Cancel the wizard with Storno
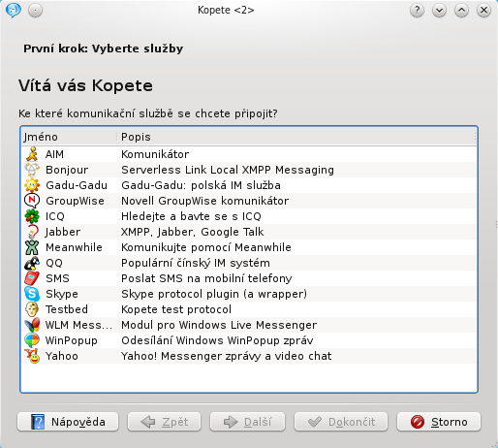Viewport: 498px width, 448px height. [x=439, y=422]
